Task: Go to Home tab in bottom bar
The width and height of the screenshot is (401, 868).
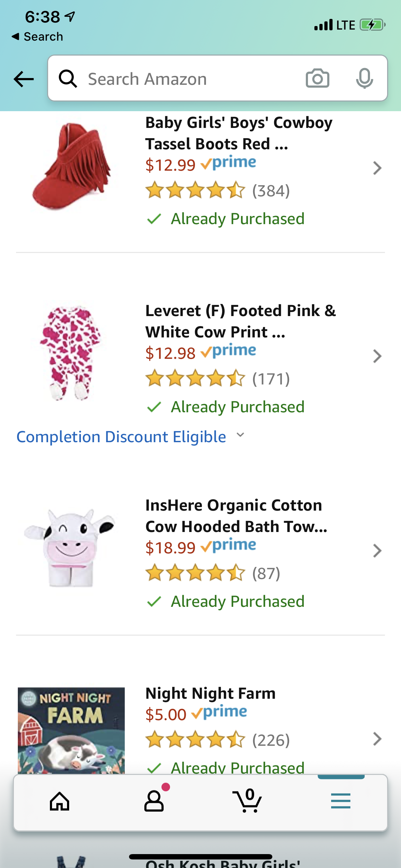Action: (60, 801)
